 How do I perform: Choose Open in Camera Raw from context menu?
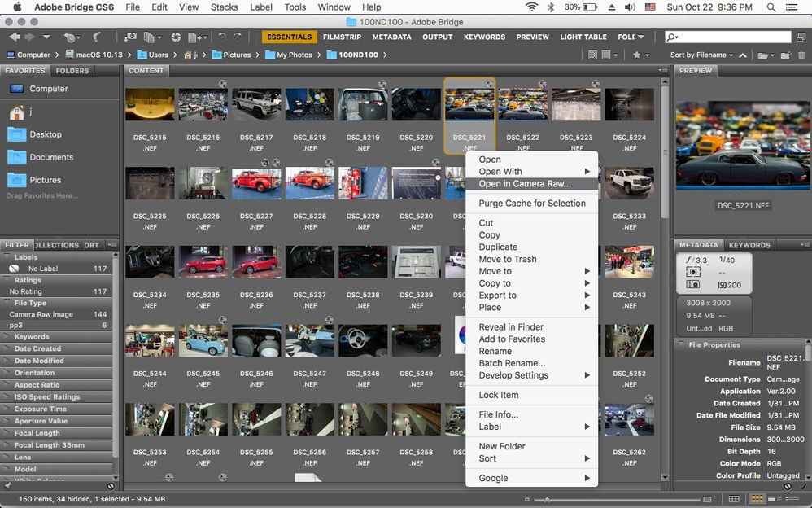[x=525, y=183]
